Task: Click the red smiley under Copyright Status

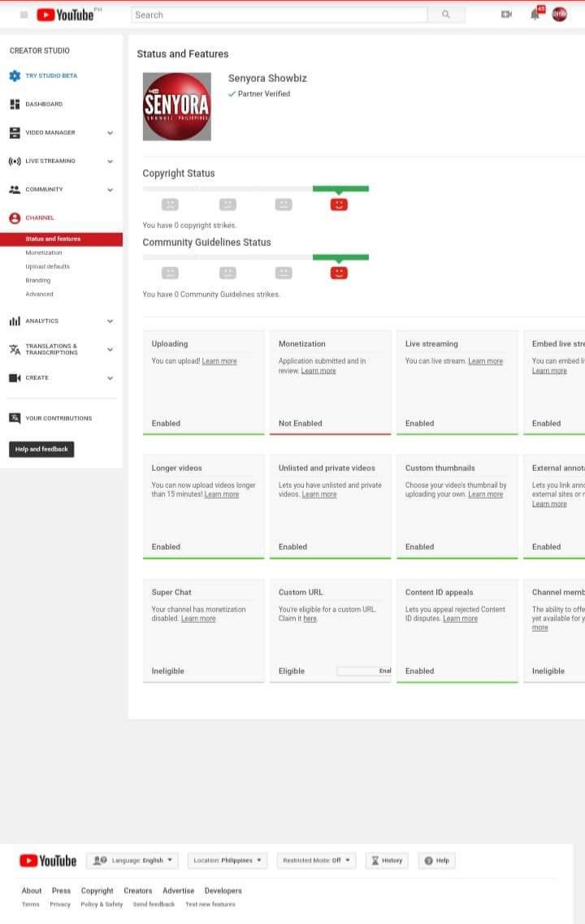Action: (339, 205)
